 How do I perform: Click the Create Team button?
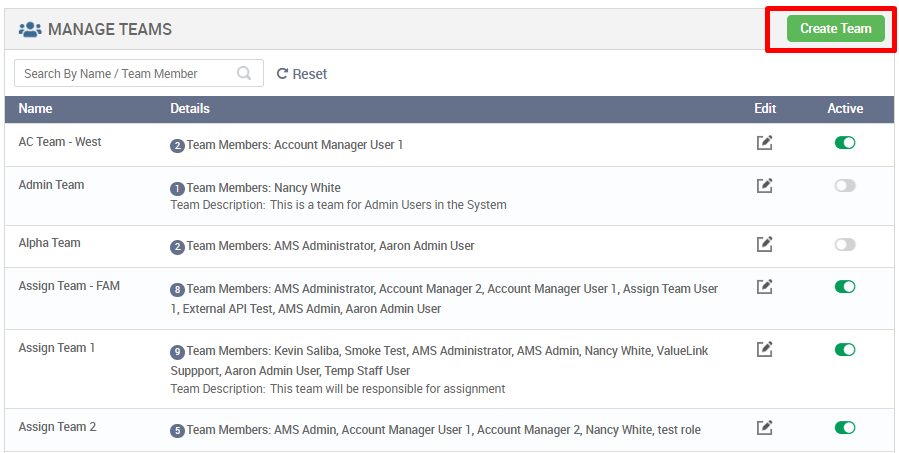pyautogui.click(x=835, y=29)
